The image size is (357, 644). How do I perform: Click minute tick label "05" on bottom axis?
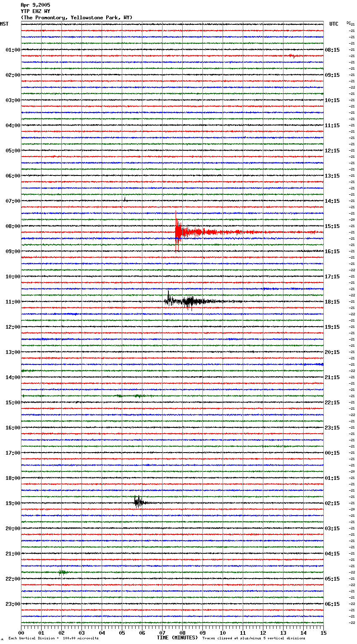[122, 633]
